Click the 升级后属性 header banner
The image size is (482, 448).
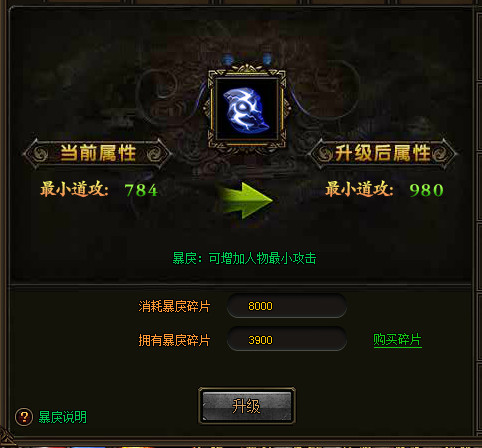click(x=382, y=154)
